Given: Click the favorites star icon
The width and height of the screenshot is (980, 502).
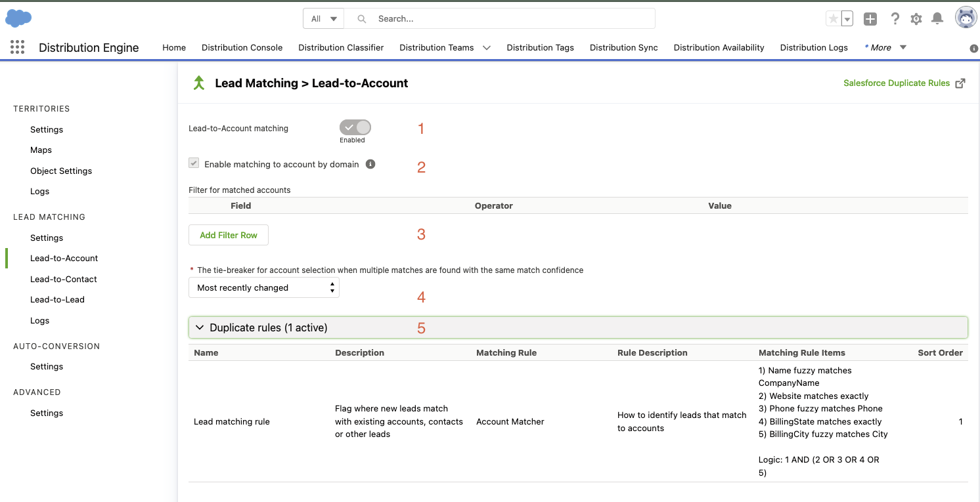Looking at the screenshot, I should 834,19.
